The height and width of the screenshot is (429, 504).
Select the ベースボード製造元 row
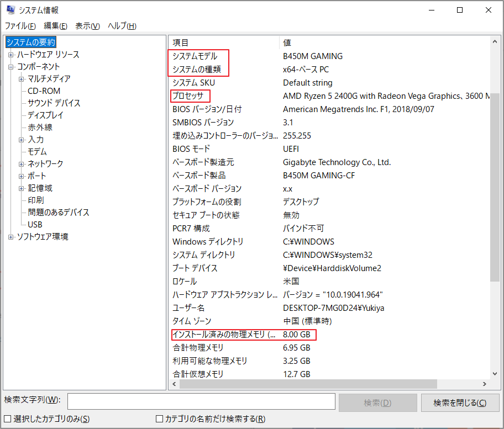(x=329, y=162)
